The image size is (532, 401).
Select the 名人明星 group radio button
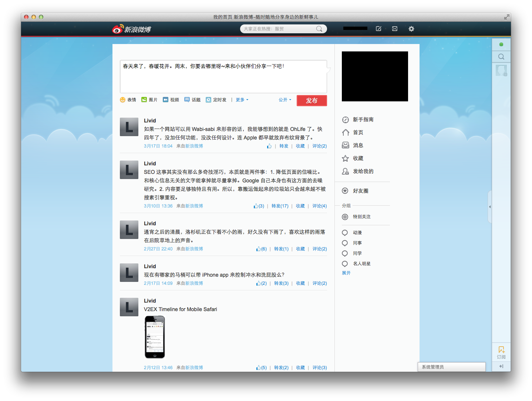pos(345,264)
